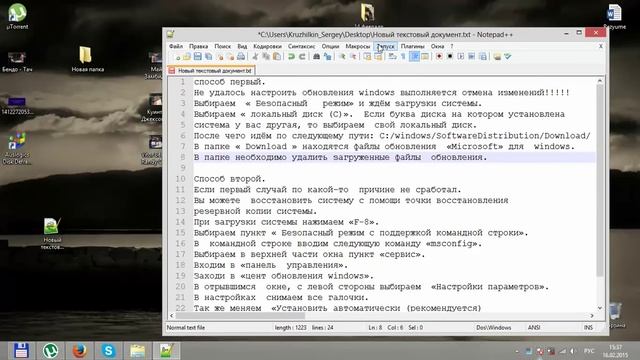Open the Окна menu
Viewport: 640px width, 360px height.
(x=437, y=46)
